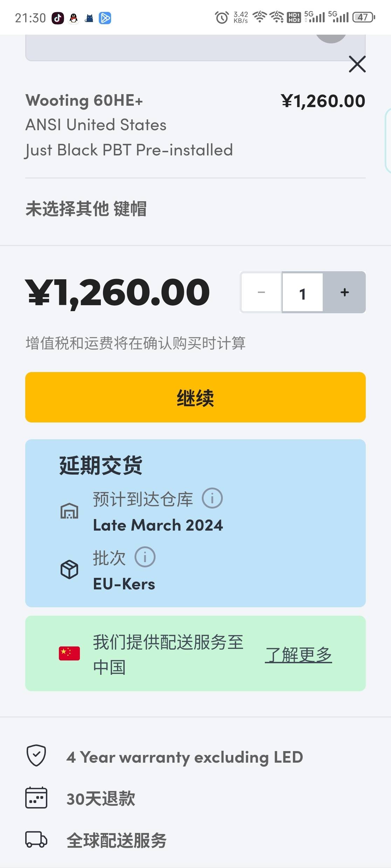Click the calendar icon beside 30天退款
391x868 pixels.
[x=36, y=798]
